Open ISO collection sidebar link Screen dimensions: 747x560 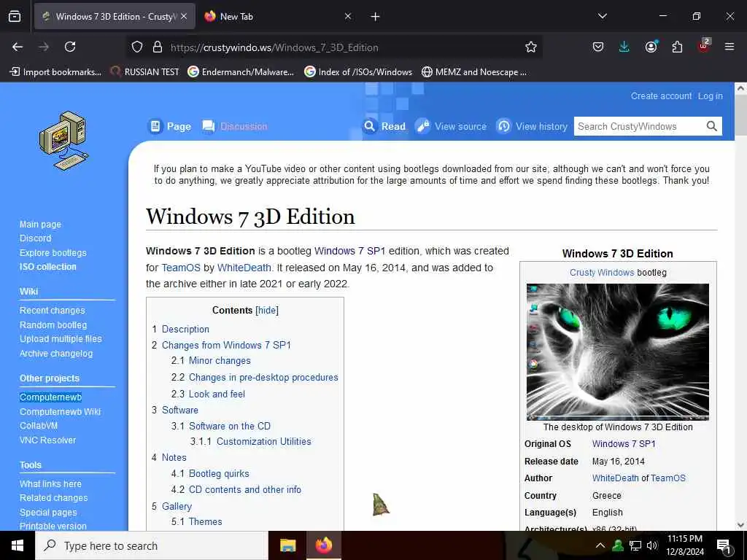pos(47,267)
